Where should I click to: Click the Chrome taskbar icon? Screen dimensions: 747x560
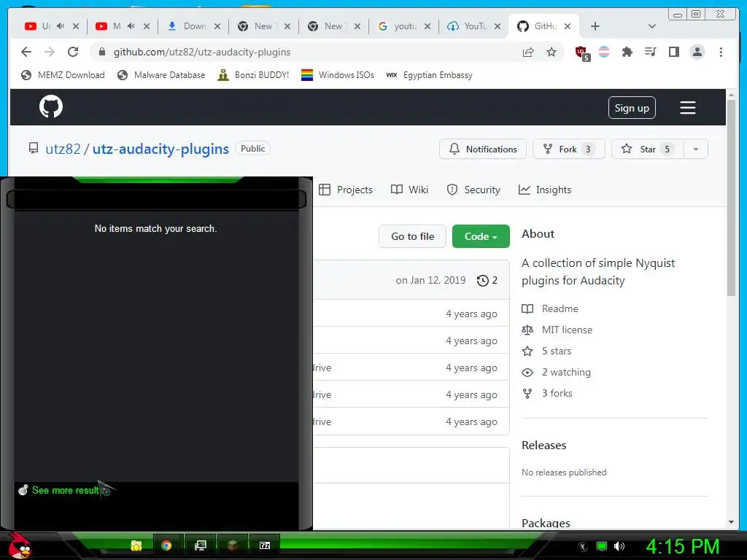point(166,545)
